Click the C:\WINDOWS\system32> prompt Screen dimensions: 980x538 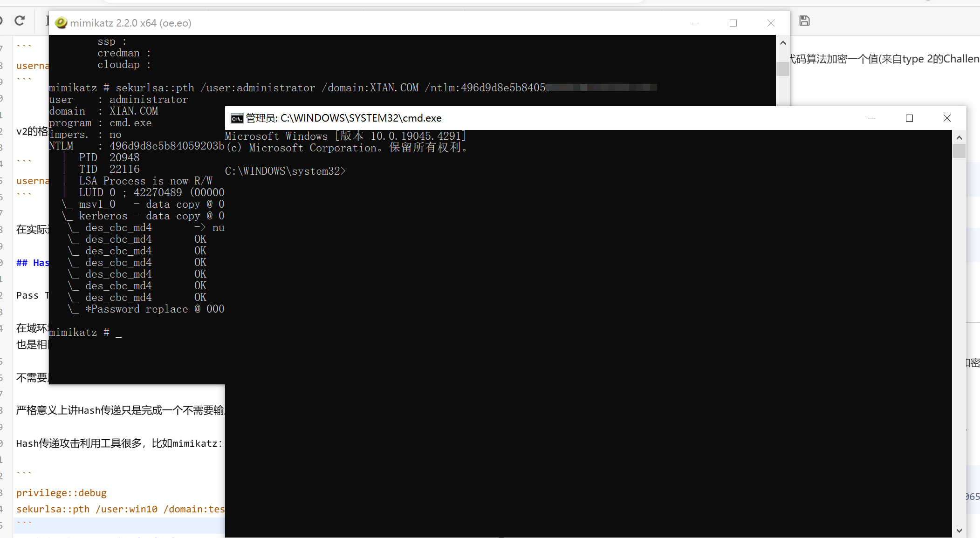coord(285,171)
